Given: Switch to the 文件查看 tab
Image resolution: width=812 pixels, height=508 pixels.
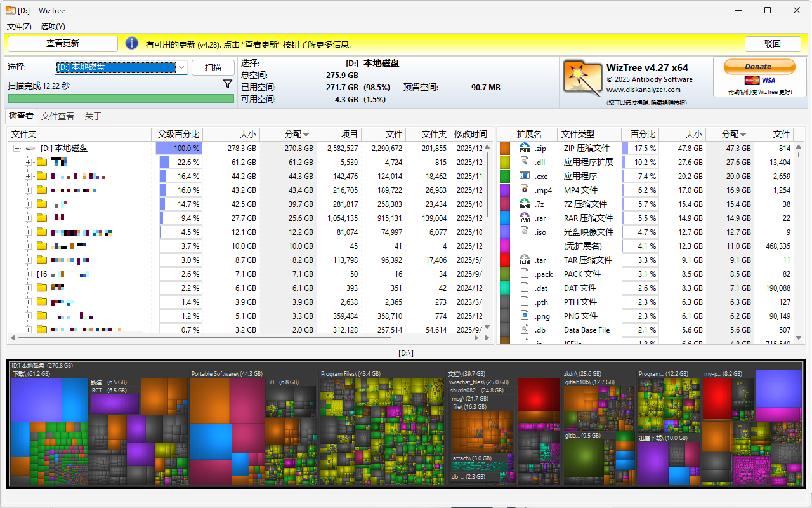Looking at the screenshot, I should pos(58,116).
